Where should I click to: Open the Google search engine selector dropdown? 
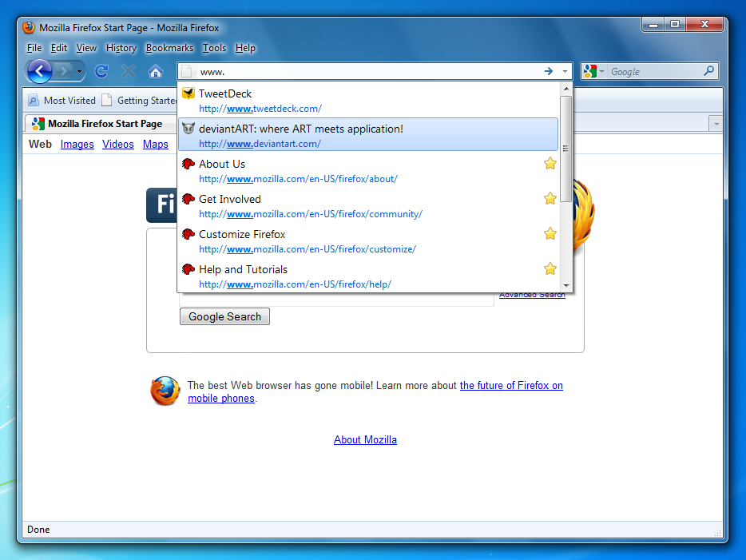595,72
